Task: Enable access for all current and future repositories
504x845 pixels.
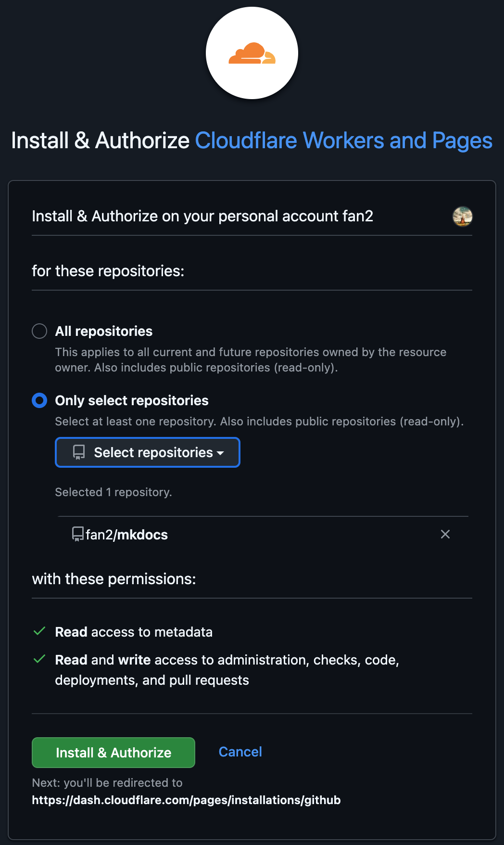Action: point(39,331)
